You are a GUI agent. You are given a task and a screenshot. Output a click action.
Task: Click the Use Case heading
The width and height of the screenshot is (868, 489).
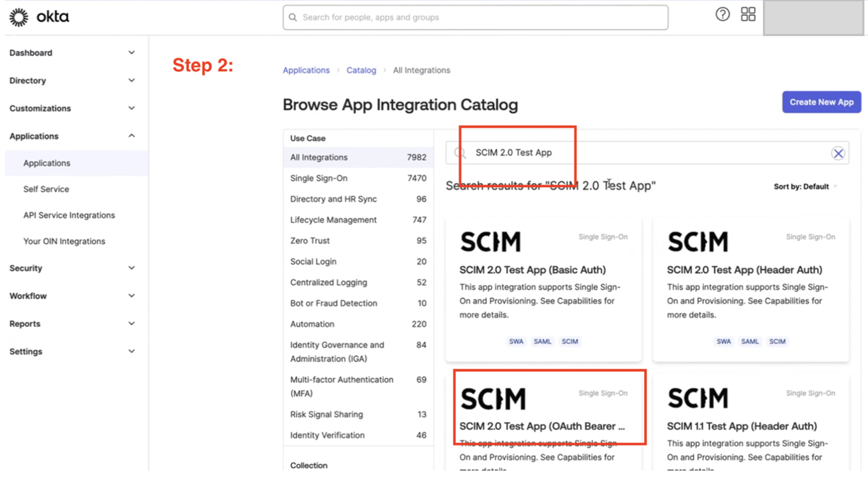pyautogui.click(x=308, y=138)
